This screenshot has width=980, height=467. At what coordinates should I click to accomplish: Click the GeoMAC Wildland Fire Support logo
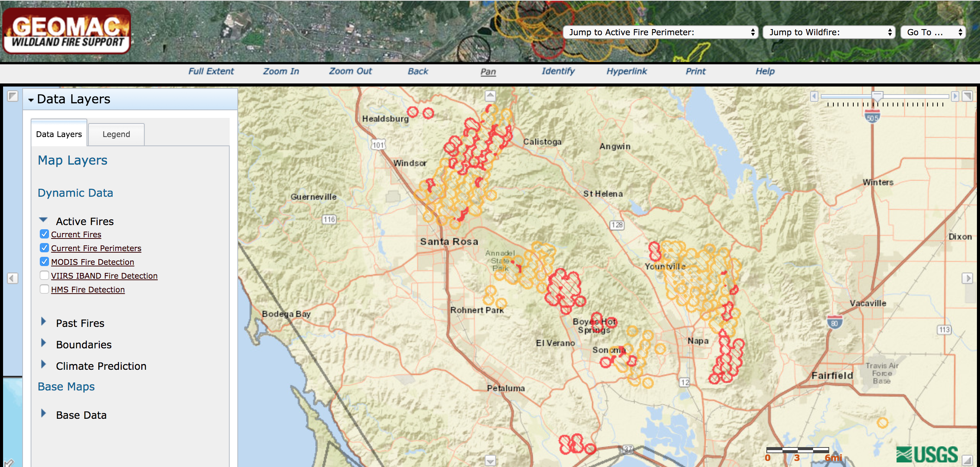point(67,31)
